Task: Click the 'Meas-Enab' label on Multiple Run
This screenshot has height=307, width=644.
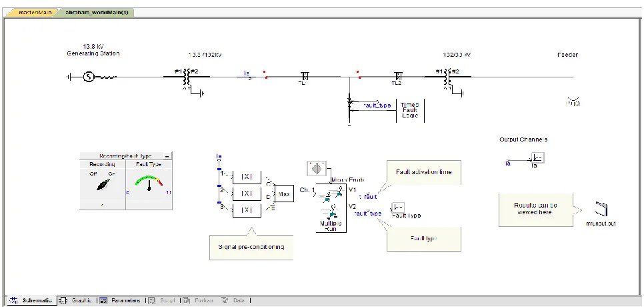Action: click(347, 180)
